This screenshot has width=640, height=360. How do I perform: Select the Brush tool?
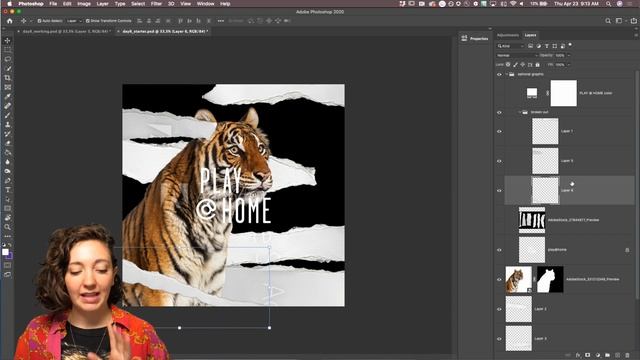tap(7, 115)
